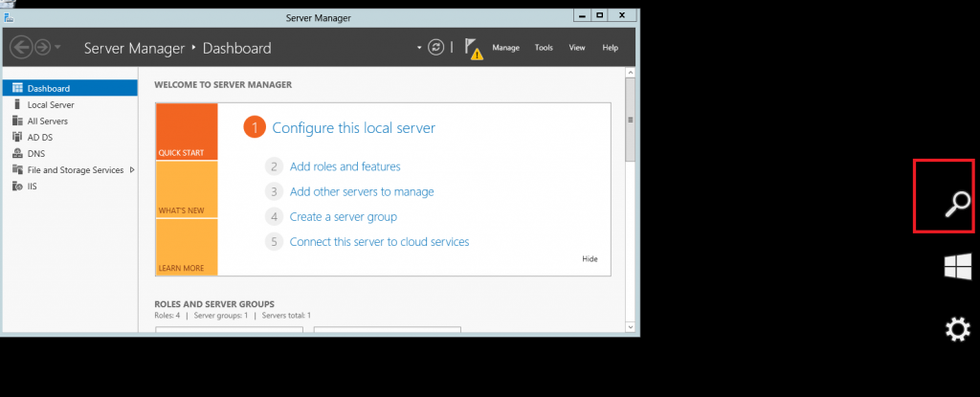
Task: Select Local Server in navigation pane
Action: [x=51, y=104]
